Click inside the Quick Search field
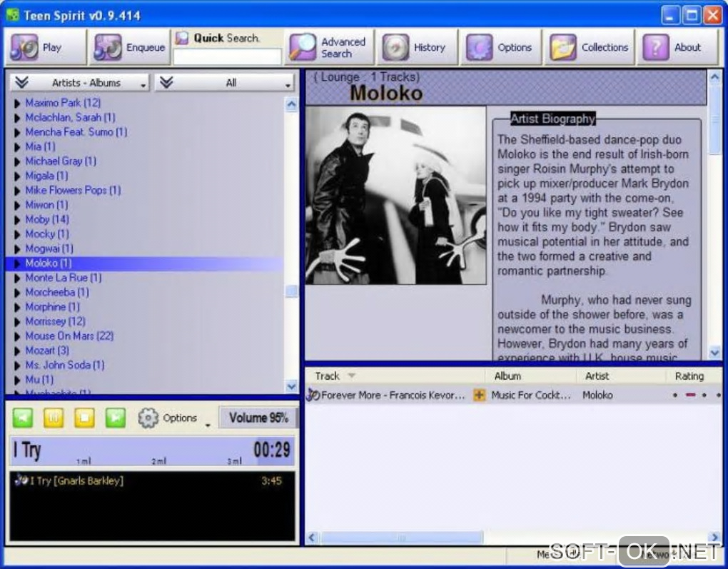The image size is (728, 569). pyautogui.click(x=227, y=56)
